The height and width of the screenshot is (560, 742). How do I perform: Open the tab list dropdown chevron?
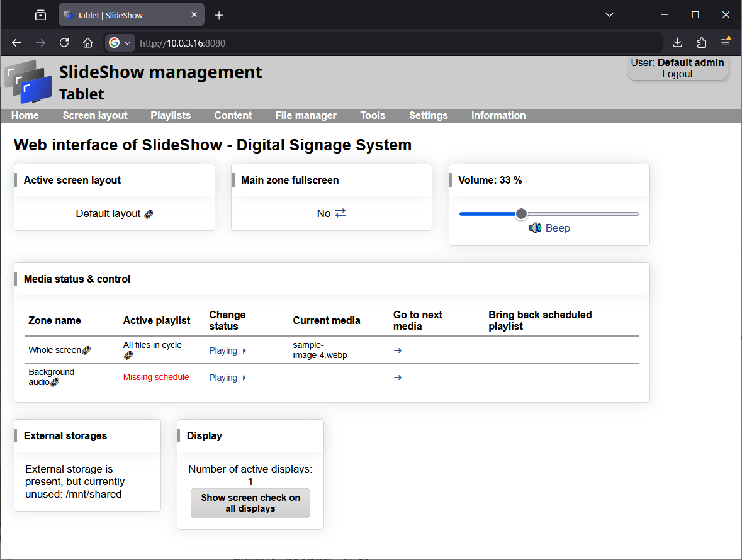tap(609, 14)
